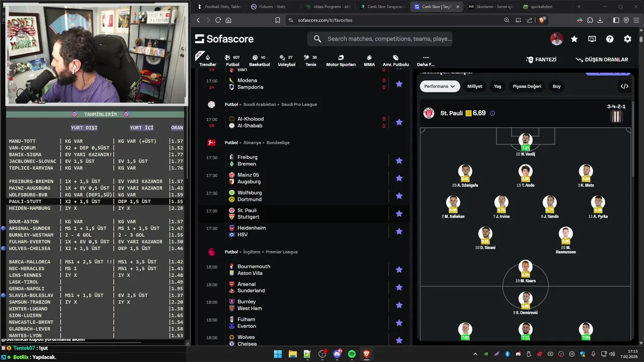Open the browser hamburger menu
This screenshot has width=644, height=362.
click(636, 20)
